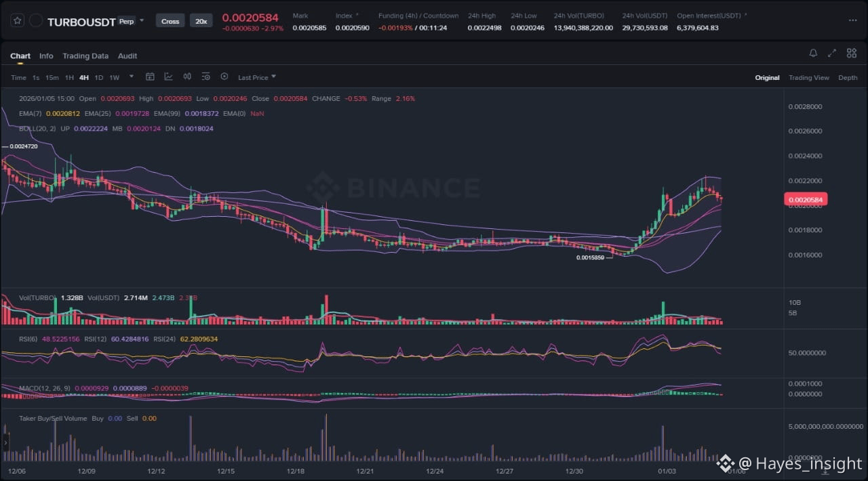
Task: Click the current price tag 0.0020584 on axis
Action: [806, 199]
